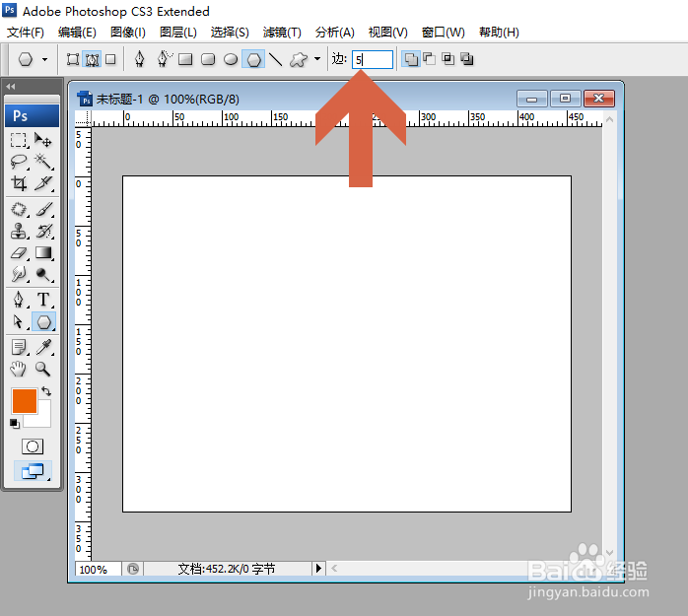Screen dimensions: 688x616
Task: Select the Crop tool
Action: [19, 183]
